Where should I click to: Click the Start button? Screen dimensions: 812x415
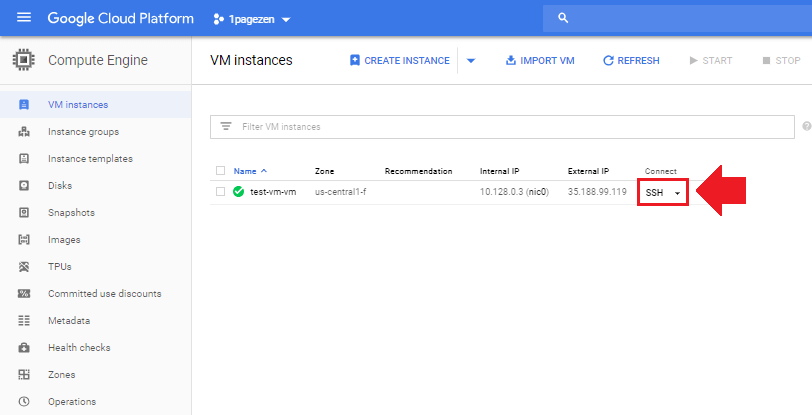[x=710, y=61]
